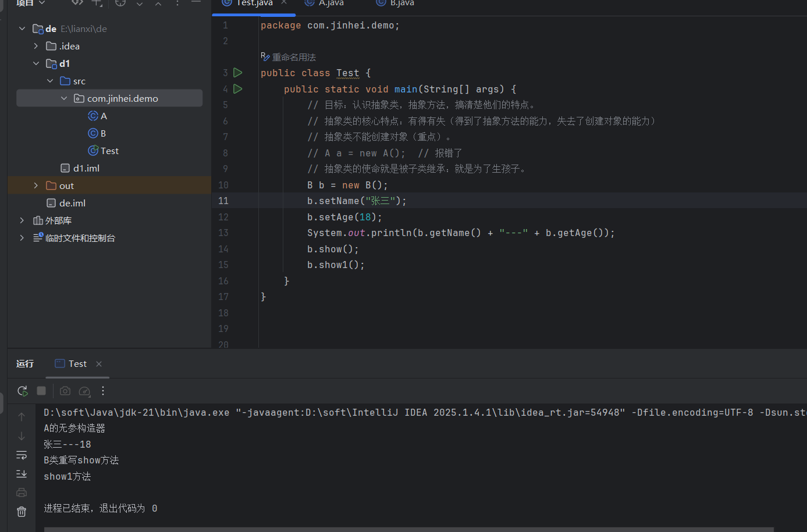The image size is (807, 532).
Task: Click the camera thread dump icon
Action: point(65,391)
